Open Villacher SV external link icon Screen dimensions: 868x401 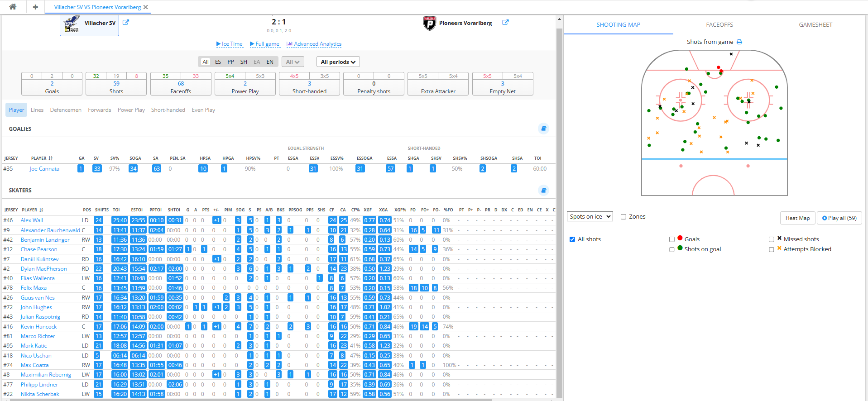pos(126,22)
